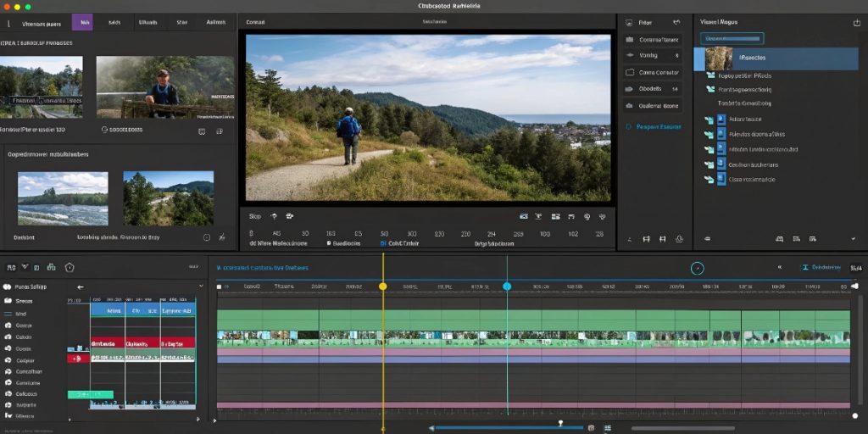Screen dimensions: 868x434
Task: Click the cloud-shaped icon beside 'Slop'
Action: 289,216
